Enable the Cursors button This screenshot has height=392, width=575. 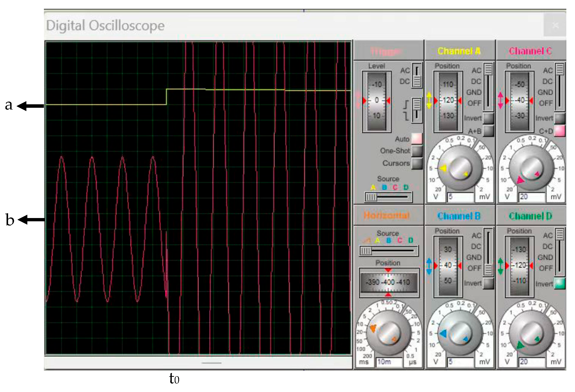(417, 163)
